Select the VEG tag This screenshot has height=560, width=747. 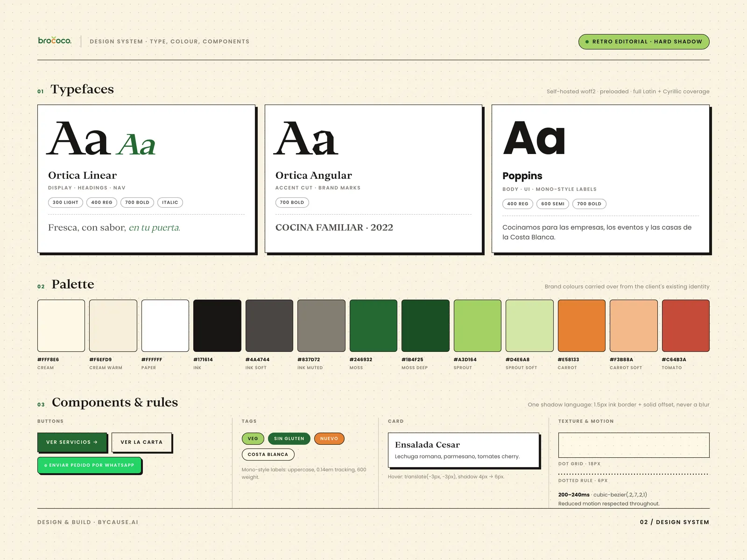253,439
